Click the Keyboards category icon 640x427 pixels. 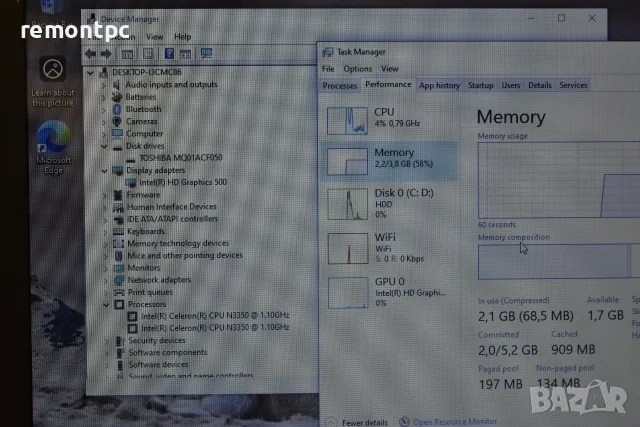118,231
